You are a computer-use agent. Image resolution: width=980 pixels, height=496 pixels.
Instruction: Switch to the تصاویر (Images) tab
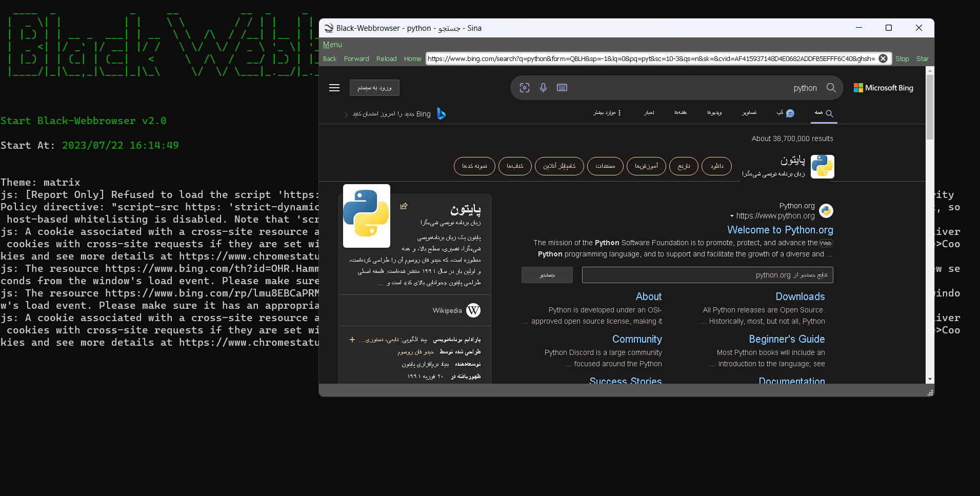749,113
